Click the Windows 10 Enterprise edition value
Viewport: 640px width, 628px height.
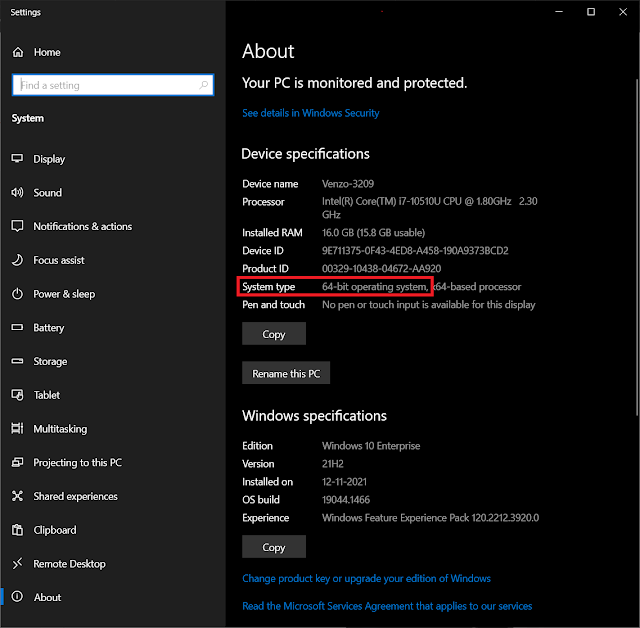click(371, 446)
